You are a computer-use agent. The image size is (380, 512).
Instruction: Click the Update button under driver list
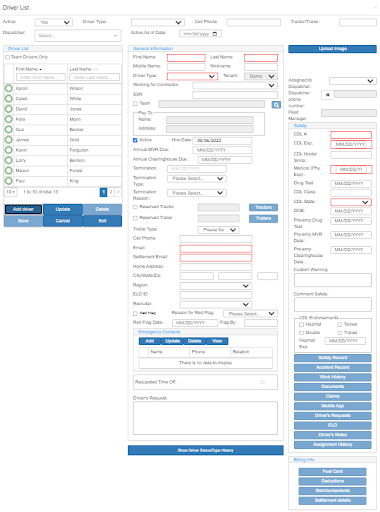point(63,209)
